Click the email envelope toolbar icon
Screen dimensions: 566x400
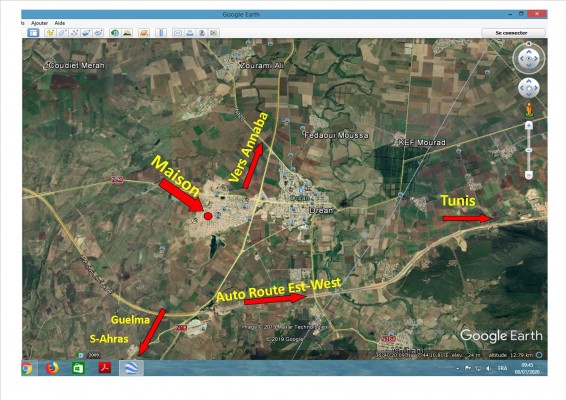pyautogui.click(x=178, y=33)
